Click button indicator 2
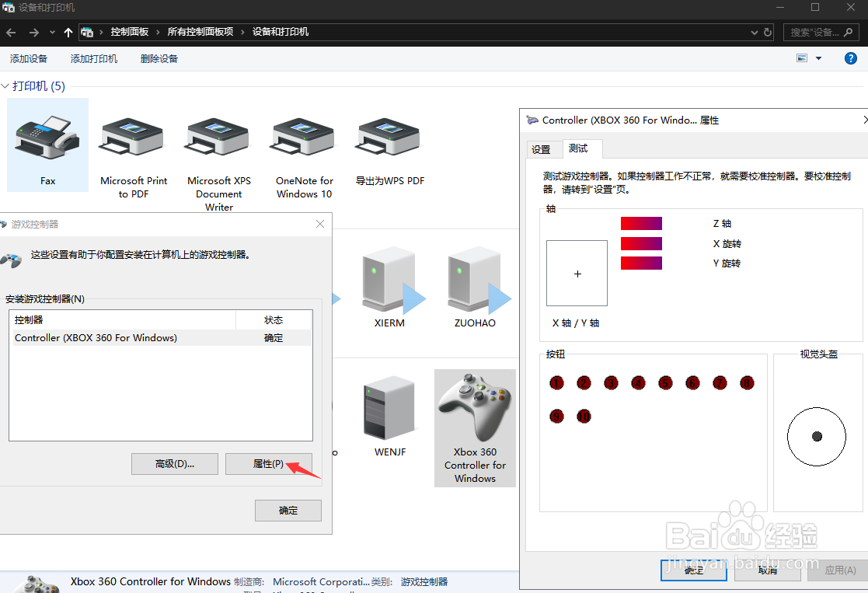This screenshot has height=593, width=868. tap(584, 382)
